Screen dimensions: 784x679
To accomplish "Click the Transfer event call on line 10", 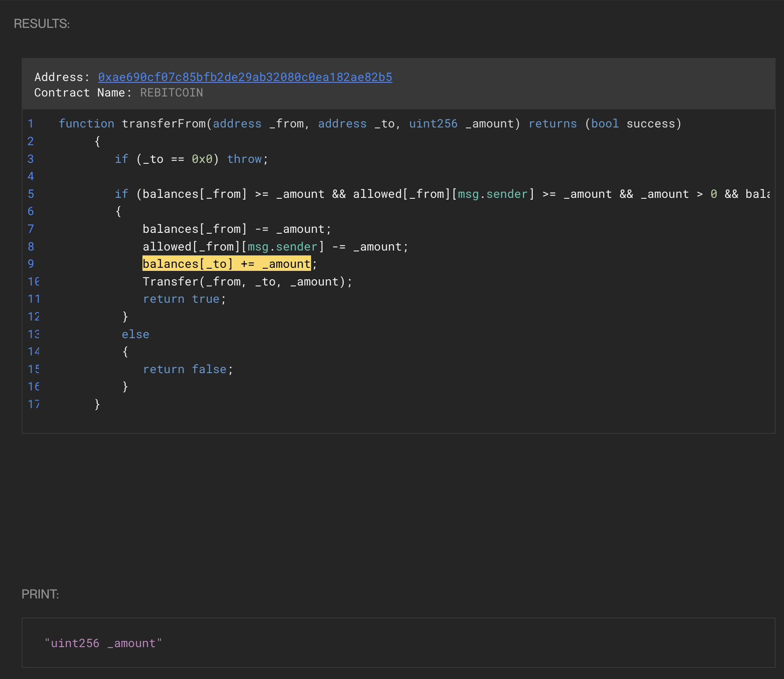I will point(170,282).
